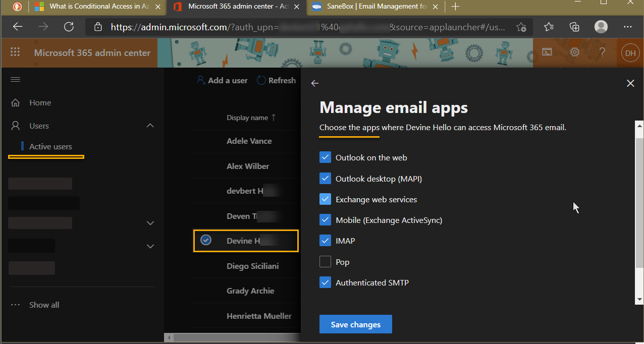Select Active users in the sidebar
The height and width of the screenshot is (344, 644).
[50, 146]
